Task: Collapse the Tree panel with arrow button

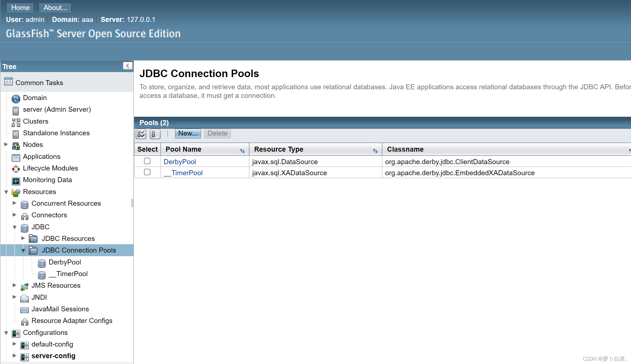Action: tap(128, 66)
